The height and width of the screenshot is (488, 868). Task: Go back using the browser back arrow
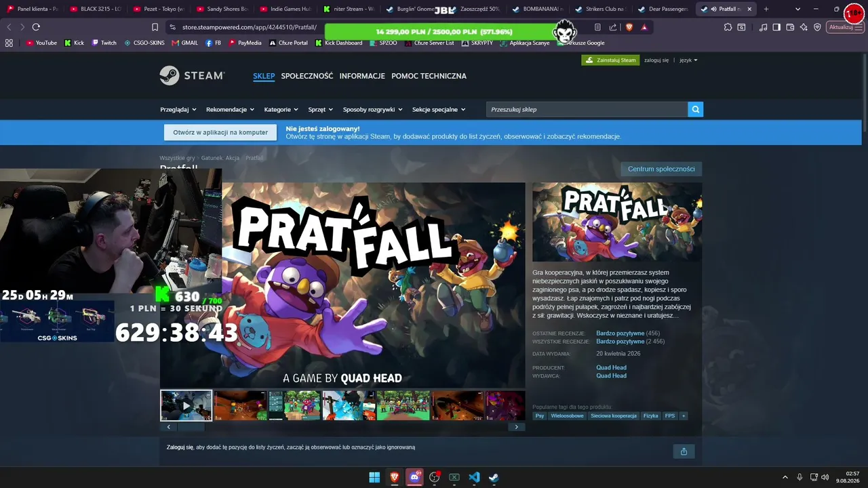[x=9, y=27]
